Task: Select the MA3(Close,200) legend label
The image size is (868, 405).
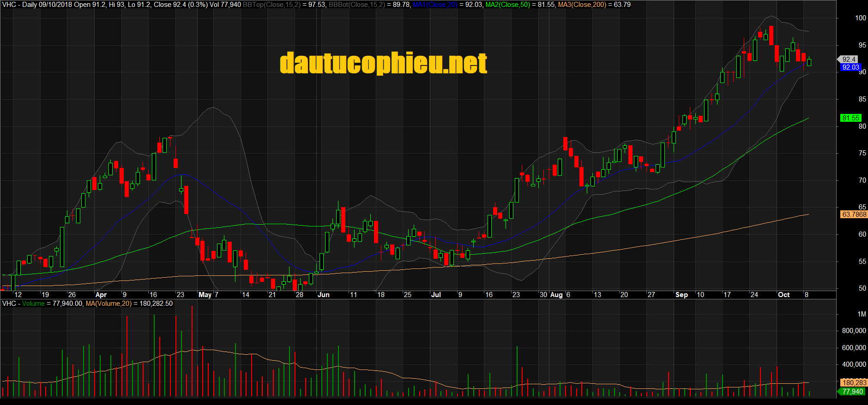Action: tap(582, 5)
